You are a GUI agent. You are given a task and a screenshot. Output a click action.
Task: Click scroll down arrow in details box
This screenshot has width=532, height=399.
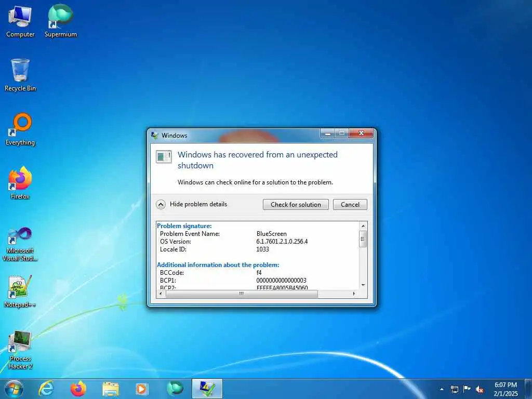click(x=363, y=285)
